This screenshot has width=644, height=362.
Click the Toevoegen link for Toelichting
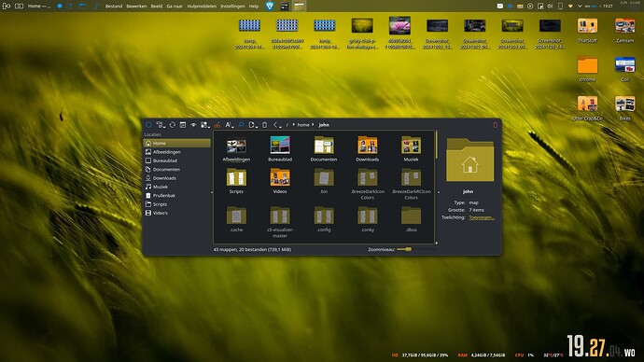pyautogui.click(x=482, y=217)
